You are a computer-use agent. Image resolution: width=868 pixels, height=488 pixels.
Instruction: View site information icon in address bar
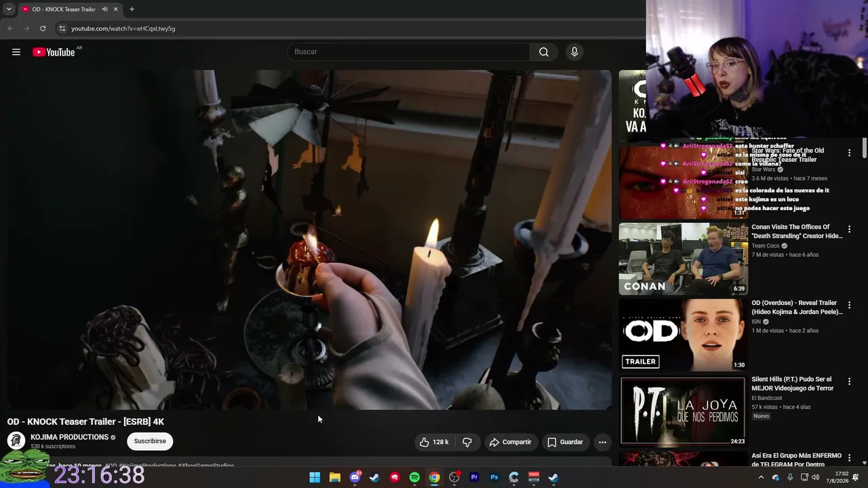coord(62,28)
